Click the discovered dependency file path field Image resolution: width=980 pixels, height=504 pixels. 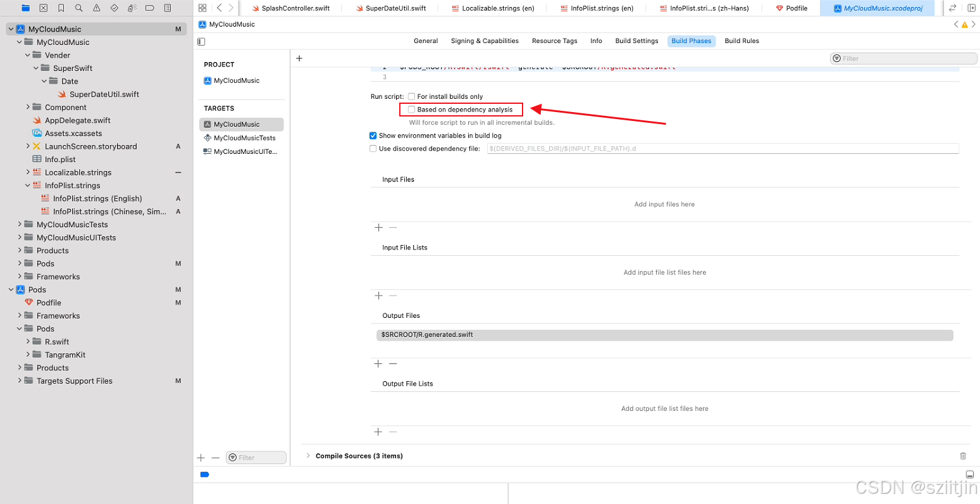(x=723, y=149)
